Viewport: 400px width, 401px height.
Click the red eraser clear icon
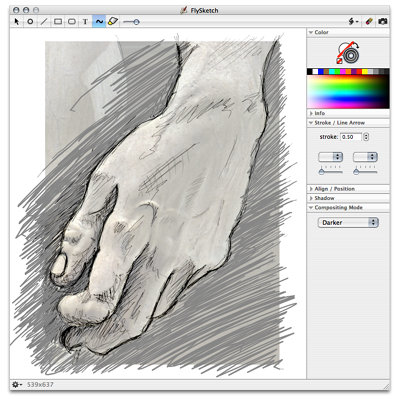369,22
